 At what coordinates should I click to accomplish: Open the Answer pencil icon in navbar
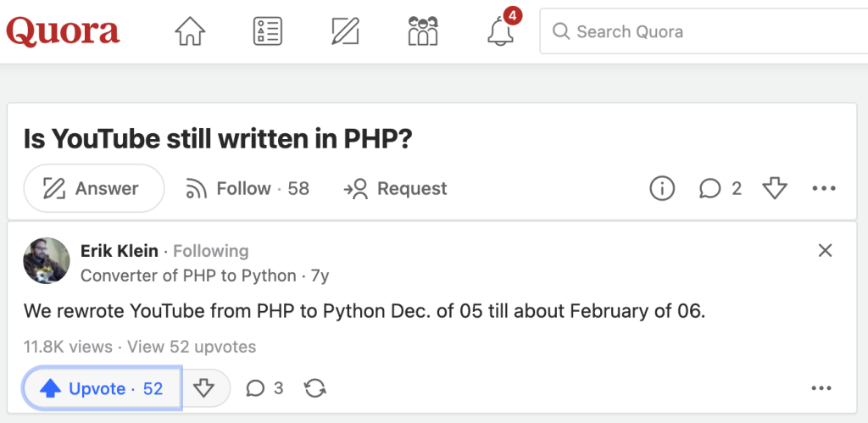point(345,32)
